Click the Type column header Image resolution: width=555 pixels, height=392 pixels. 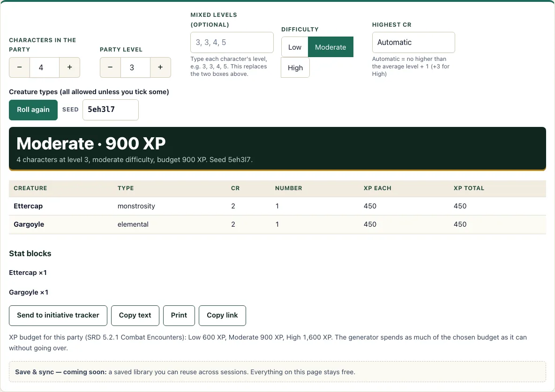(126, 188)
